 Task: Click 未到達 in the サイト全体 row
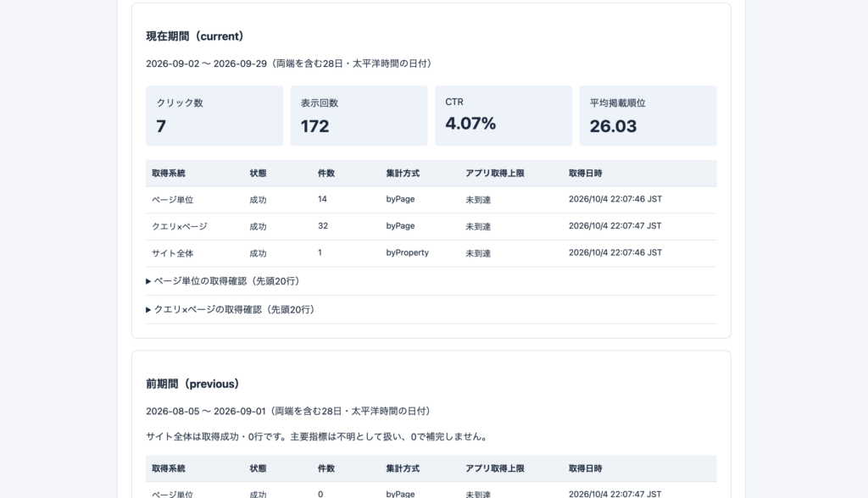[478, 253]
